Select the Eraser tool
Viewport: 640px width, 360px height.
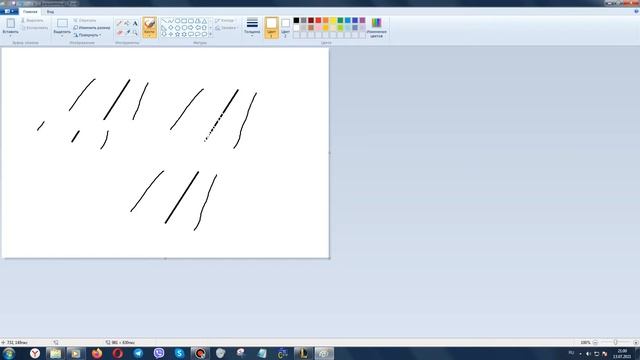(x=120, y=32)
